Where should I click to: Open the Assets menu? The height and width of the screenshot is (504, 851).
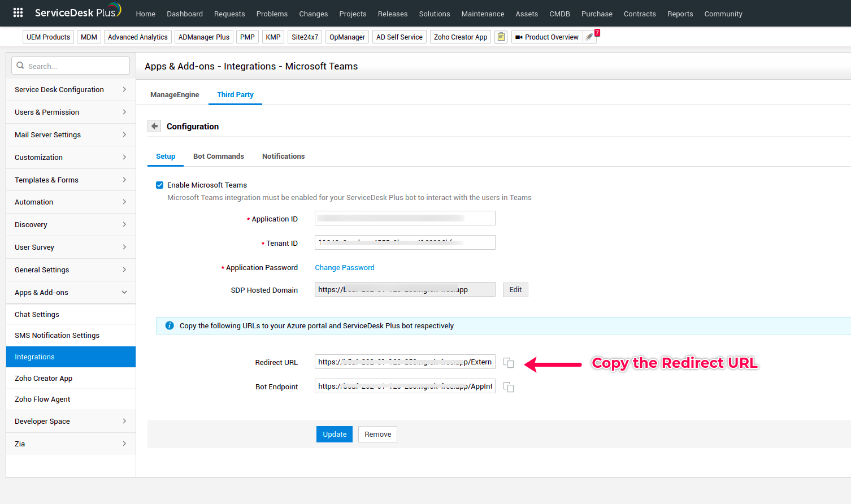click(x=527, y=14)
